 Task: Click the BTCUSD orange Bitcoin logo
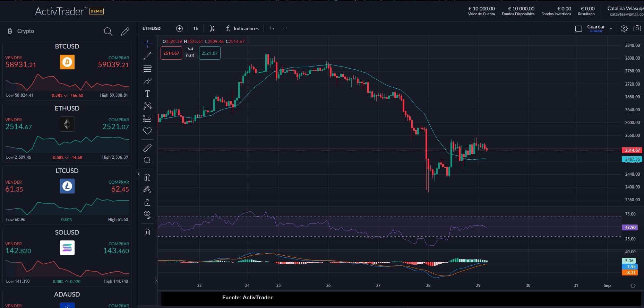click(67, 62)
